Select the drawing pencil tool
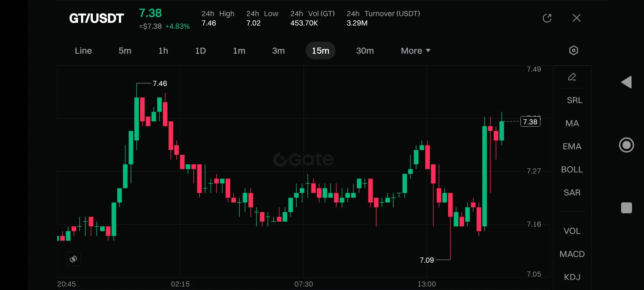Viewport: 644px width, 290px height. click(572, 77)
